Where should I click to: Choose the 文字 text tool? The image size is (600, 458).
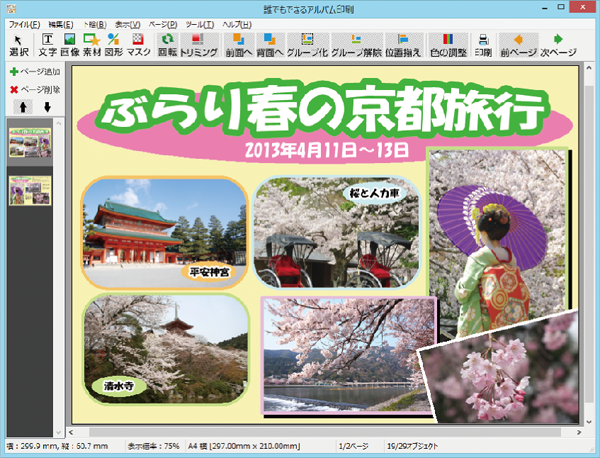coord(47,44)
